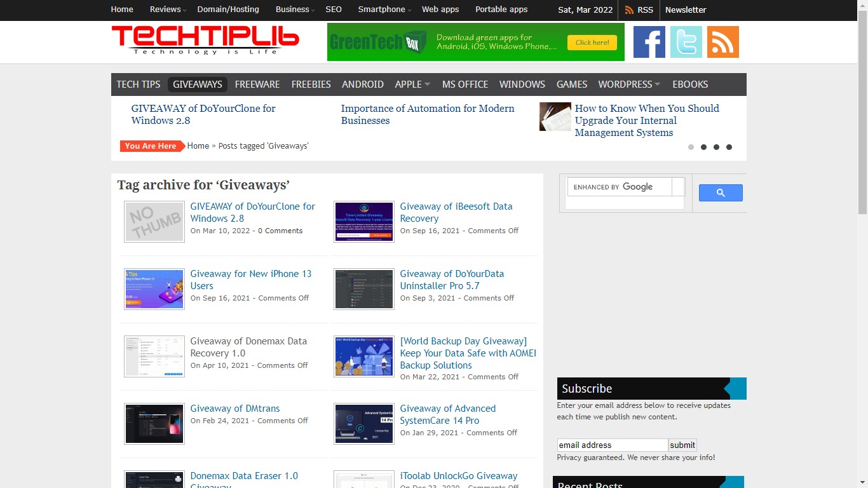The image size is (868, 488).
Task: Click the iPhone 13 giveaway thumbnail
Action: point(154,289)
